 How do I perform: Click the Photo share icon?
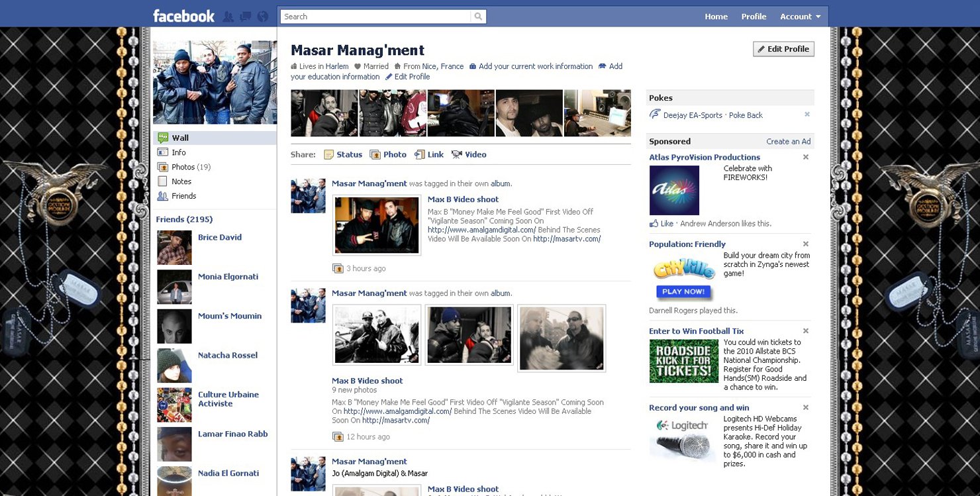point(375,154)
